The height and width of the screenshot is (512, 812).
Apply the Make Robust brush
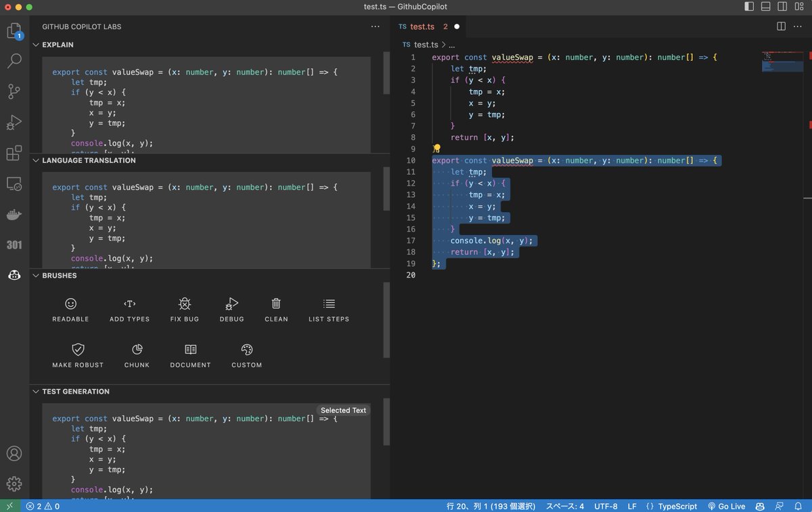pyautogui.click(x=78, y=356)
